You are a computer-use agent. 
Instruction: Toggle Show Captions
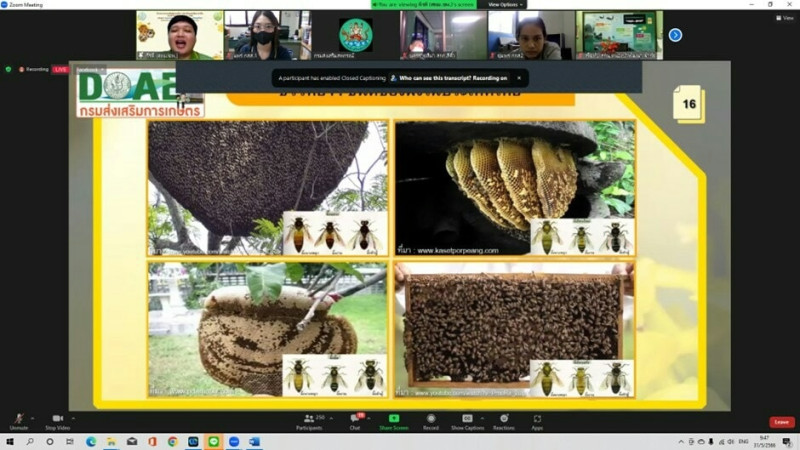point(467,419)
